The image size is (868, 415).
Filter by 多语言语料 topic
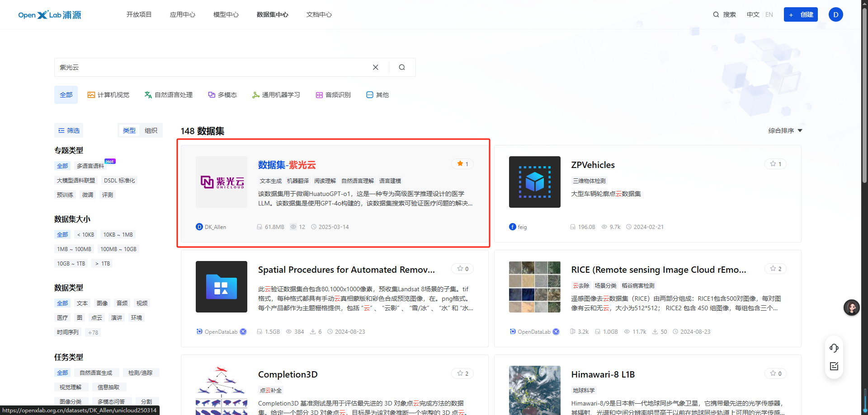click(90, 166)
